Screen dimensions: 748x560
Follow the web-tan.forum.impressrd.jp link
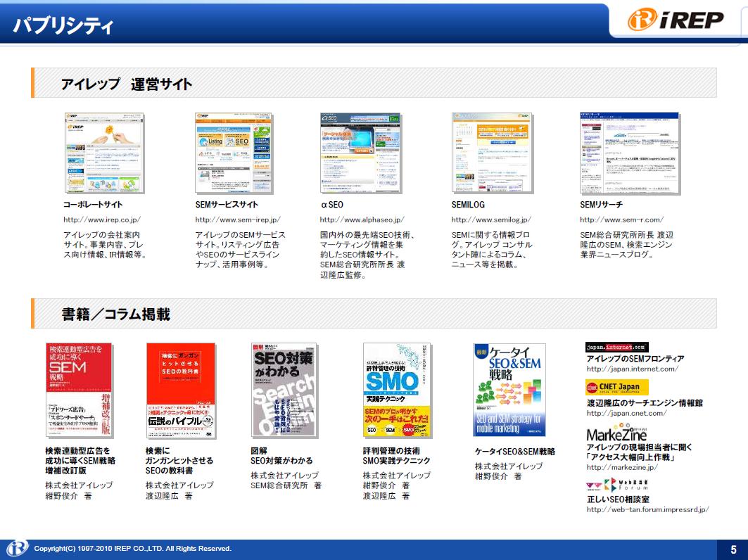pyautogui.click(x=648, y=509)
